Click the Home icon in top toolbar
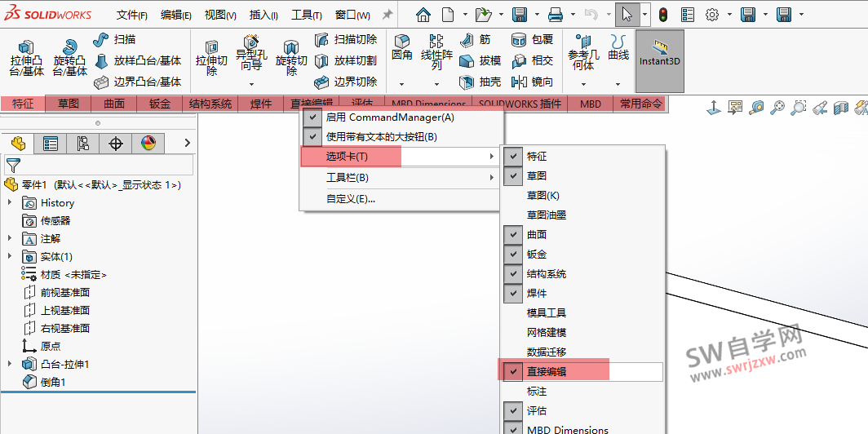 (423, 15)
